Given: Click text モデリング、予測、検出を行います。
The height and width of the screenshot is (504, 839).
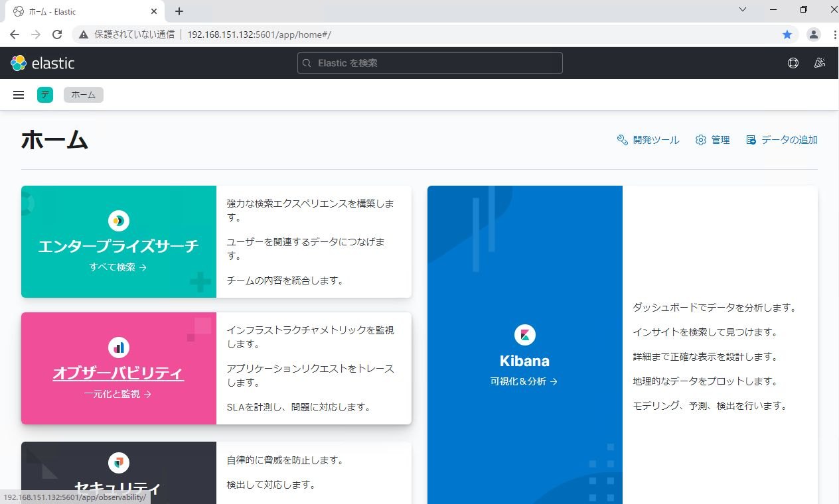Looking at the screenshot, I should point(710,406).
